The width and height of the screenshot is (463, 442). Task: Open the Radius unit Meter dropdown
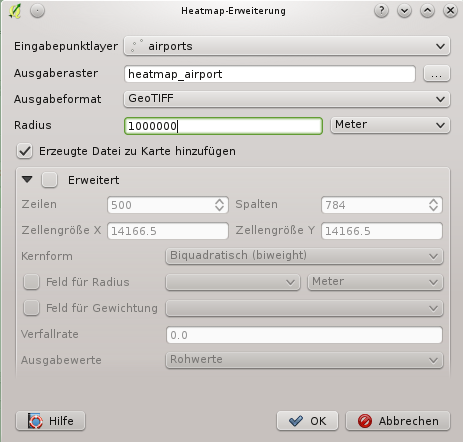pyautogui.click(x=390, y=125)
